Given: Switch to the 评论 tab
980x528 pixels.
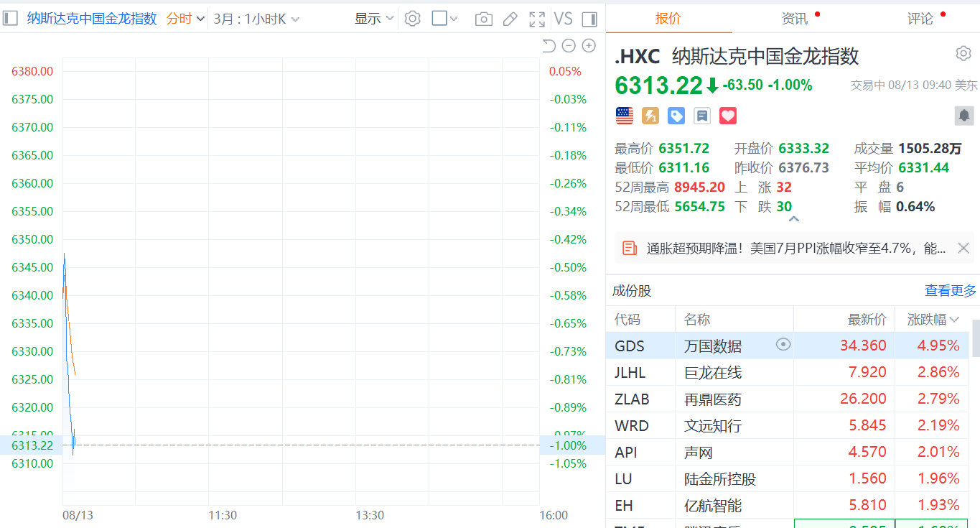Looking at the screenshot, I should tap(920, 19).
